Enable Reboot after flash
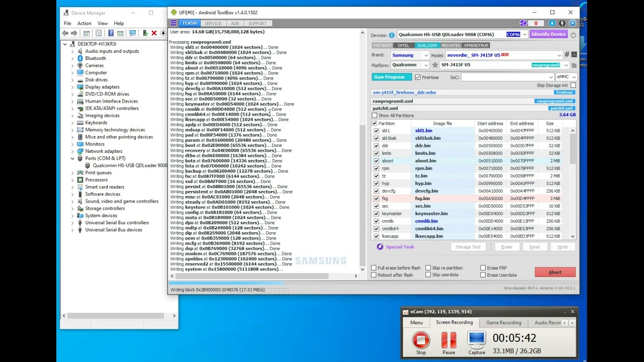 point(374,275)
